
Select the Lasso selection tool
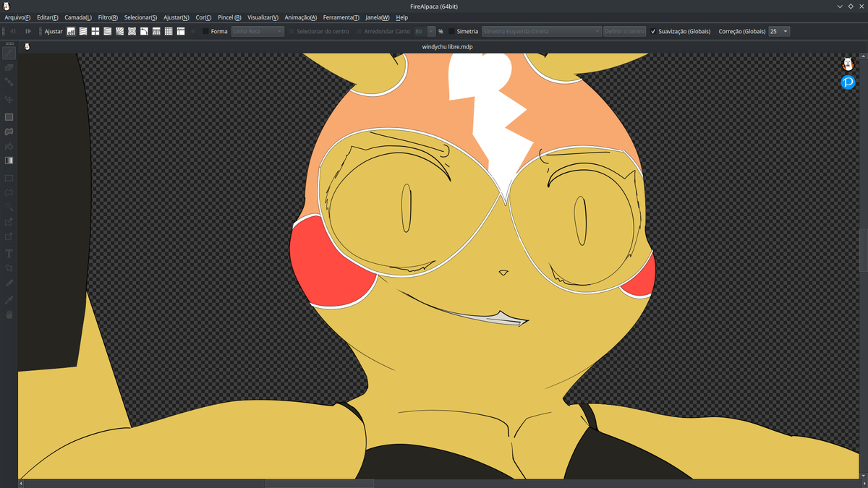coord(9,192)
